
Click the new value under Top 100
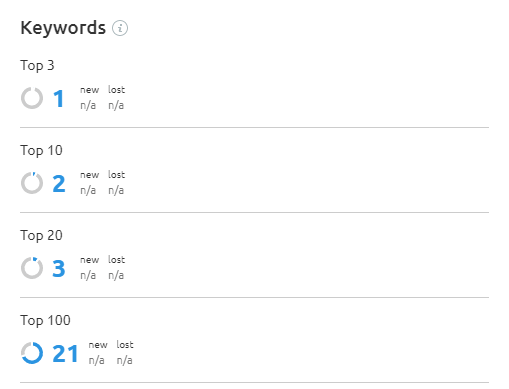point(96,360)
